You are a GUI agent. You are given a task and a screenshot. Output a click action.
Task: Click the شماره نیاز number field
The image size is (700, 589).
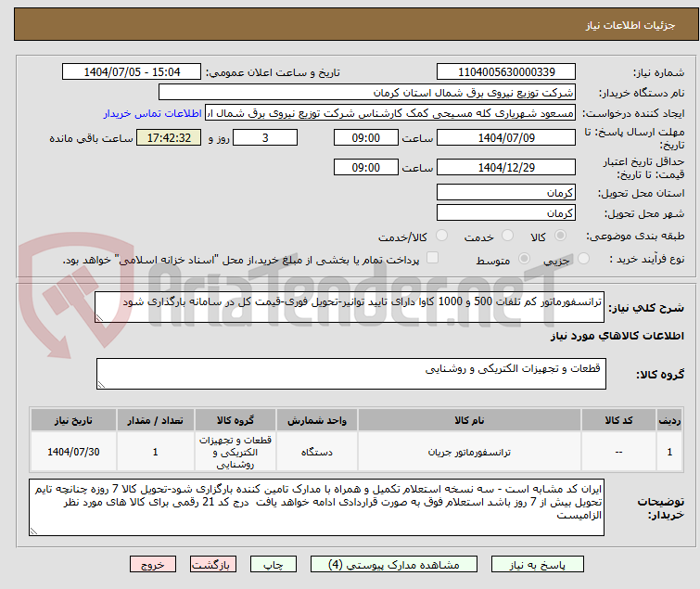coord(506,72)
